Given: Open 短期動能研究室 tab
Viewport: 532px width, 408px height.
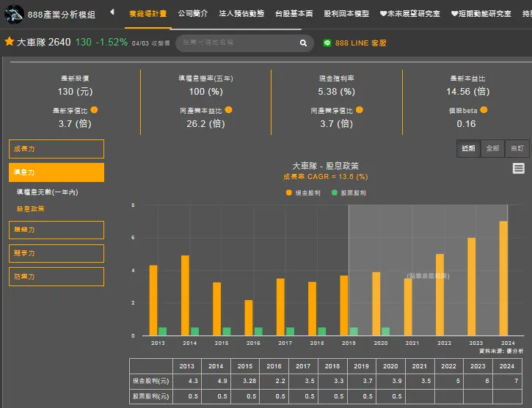Looking at the screenshot, I should point(481,14).
